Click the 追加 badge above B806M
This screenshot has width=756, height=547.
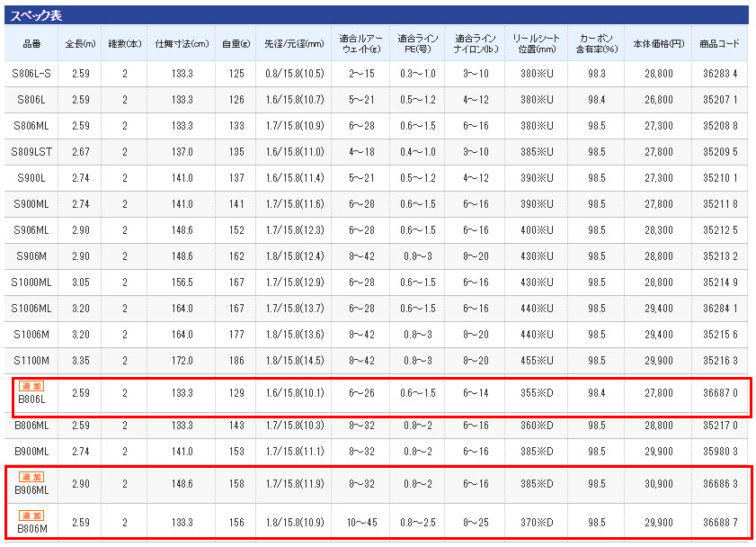click(31, 516)
